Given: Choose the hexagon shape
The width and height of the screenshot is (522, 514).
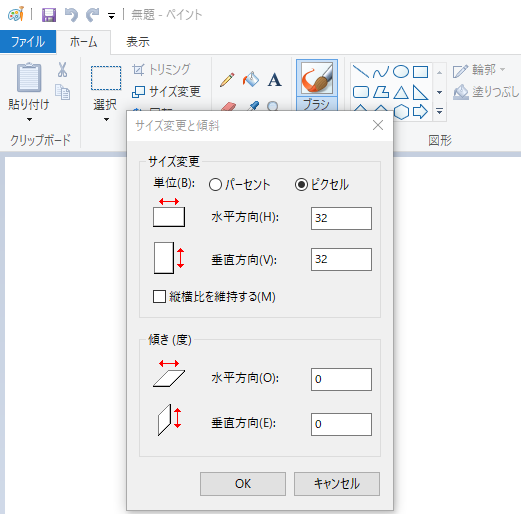Looking at the screenshot, I should tap(401, 111).
